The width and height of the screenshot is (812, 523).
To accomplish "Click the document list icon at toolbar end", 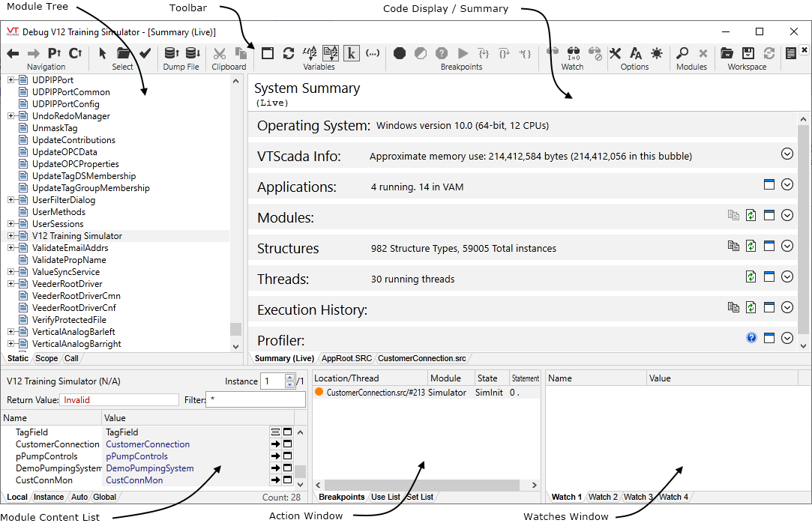I will click(790, 53).
